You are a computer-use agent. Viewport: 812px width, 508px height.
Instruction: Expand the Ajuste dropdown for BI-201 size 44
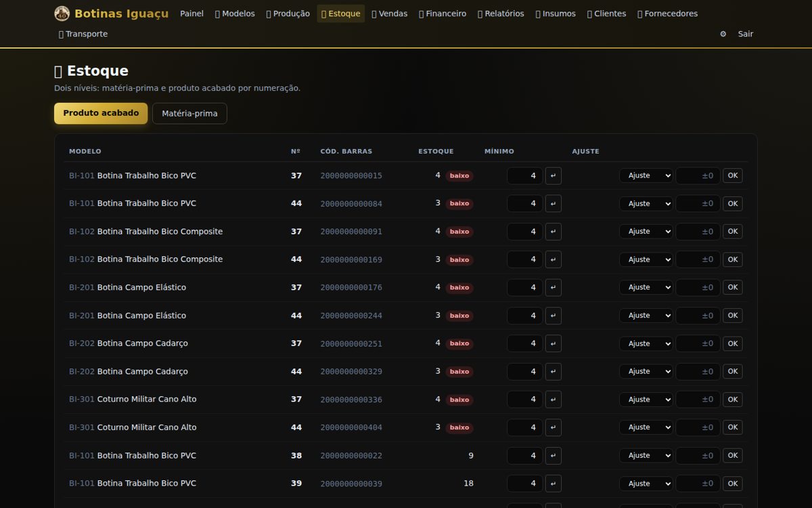[646, 316]
